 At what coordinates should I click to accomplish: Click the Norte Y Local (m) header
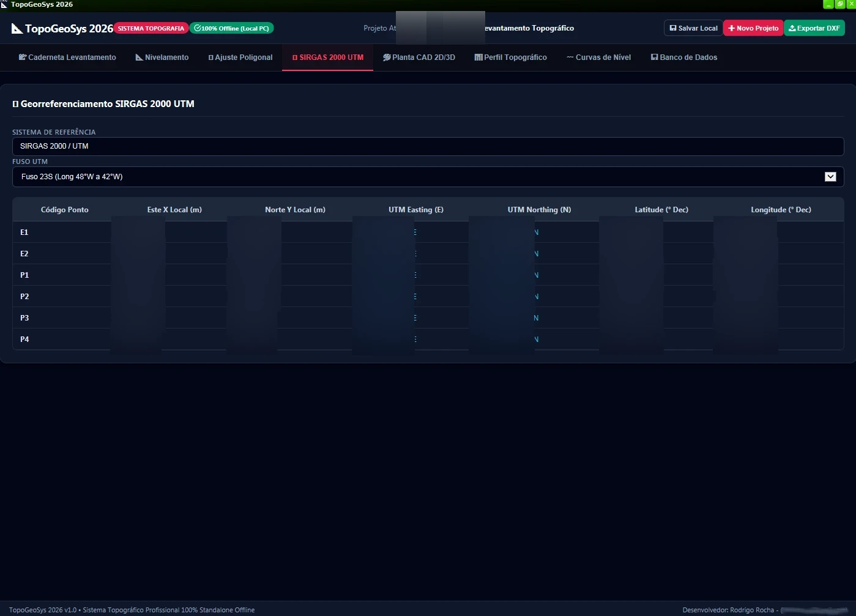pos(295,210)
